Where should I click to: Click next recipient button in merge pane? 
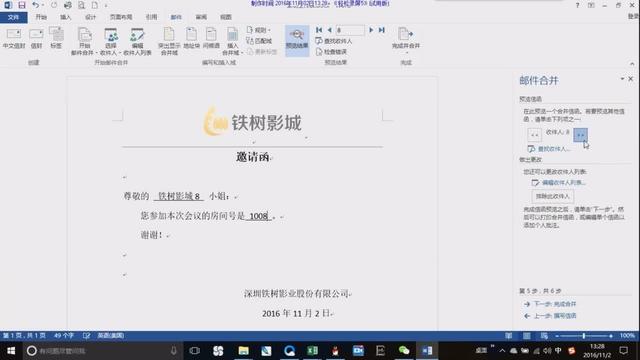(580, 135)
